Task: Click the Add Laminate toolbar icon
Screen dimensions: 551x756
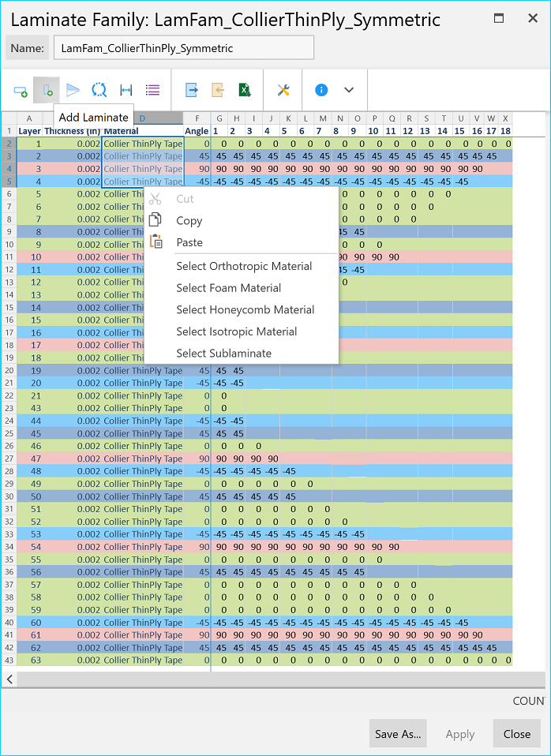Action: click(47, 90)
